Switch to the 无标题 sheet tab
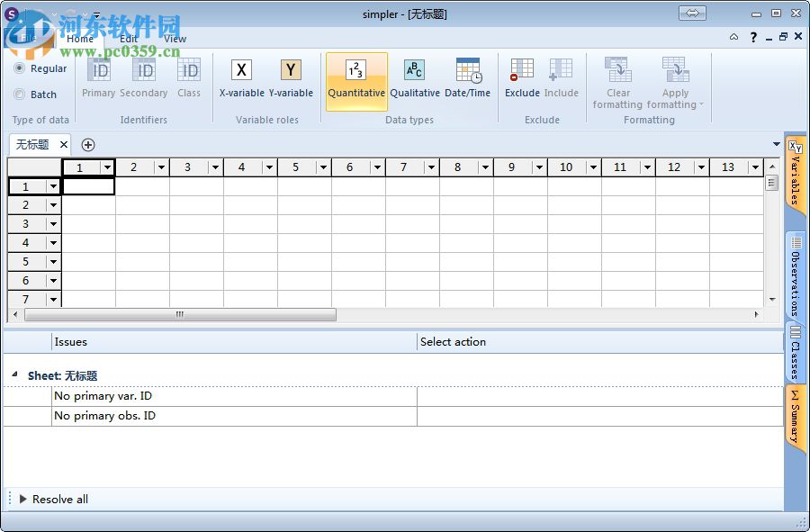810x532 pixels. coord(32,145)
